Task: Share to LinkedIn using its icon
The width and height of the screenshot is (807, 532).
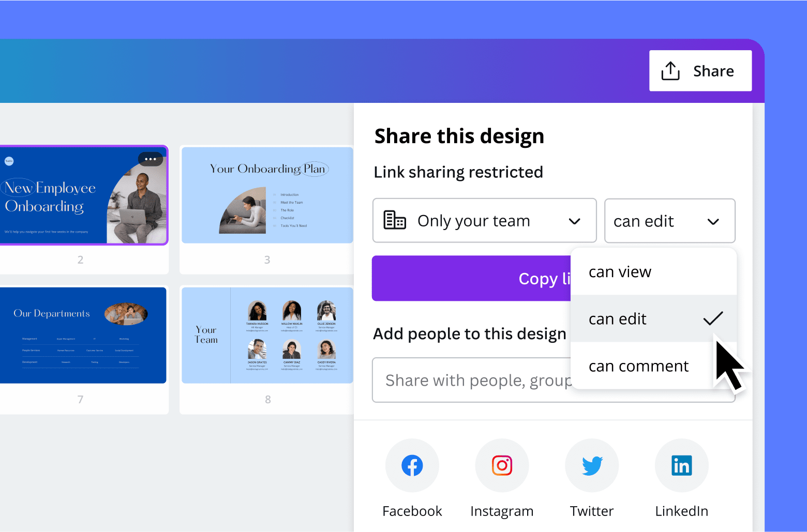Action: [x=681, y=465]
